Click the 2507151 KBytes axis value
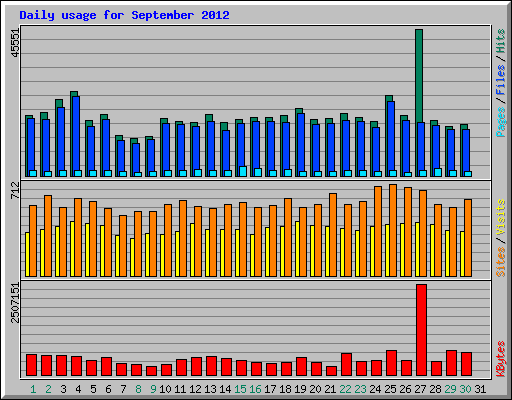The image size is (512, 400). click(15, 303)
